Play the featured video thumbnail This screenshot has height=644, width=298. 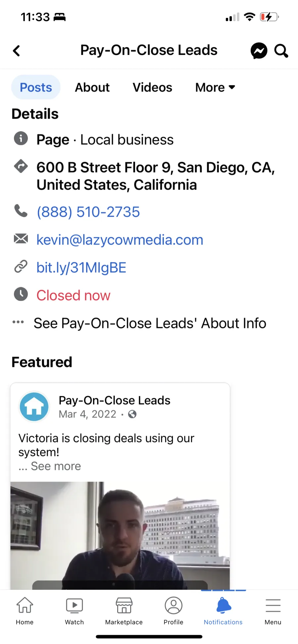tap(120, 535)
